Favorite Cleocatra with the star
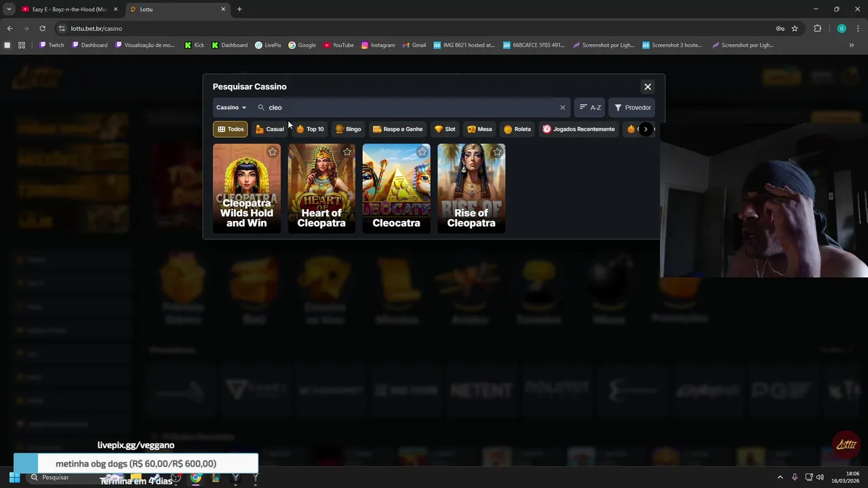The image size is (868, 488). coord(422,152)
